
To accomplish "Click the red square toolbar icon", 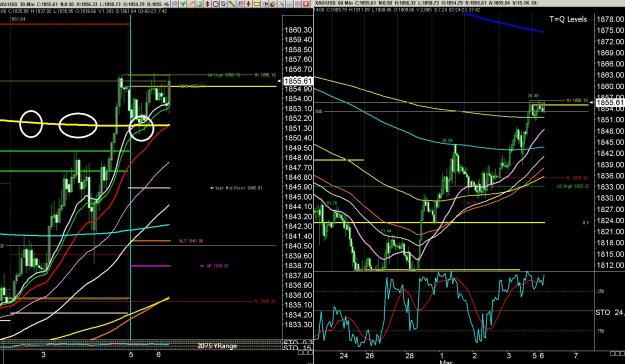I will [306, 4].
